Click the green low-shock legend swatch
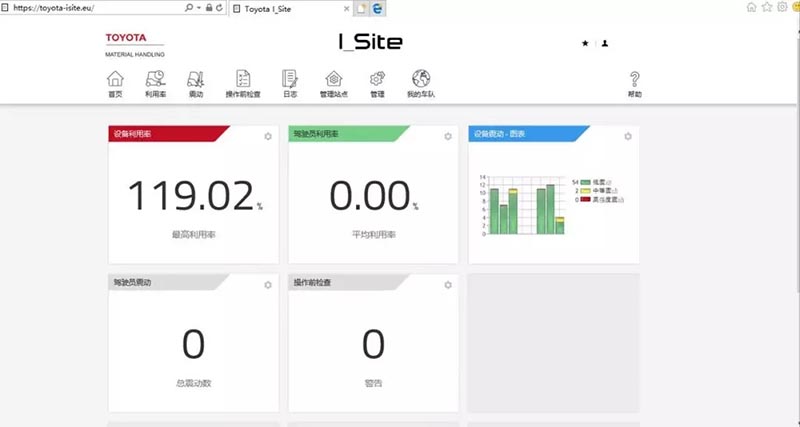The image size is (800, 427). (586, 182)
